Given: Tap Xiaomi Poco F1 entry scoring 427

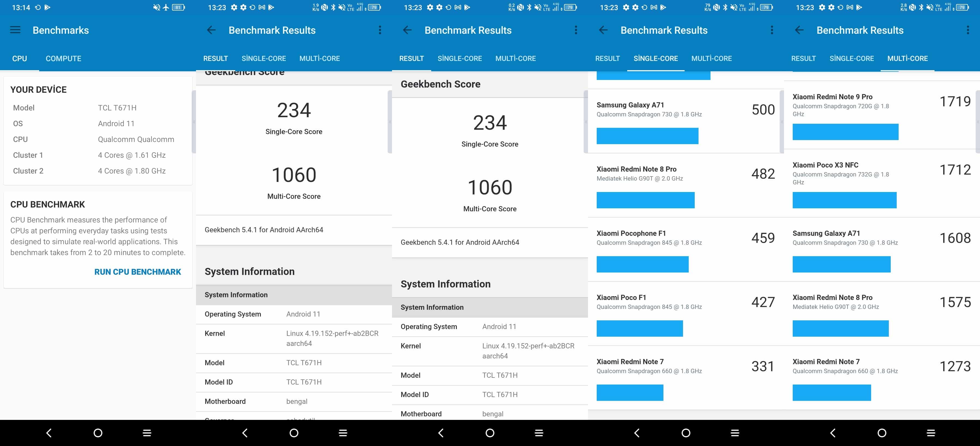Looking at the screenshot, I should click(x=685, y=314).
